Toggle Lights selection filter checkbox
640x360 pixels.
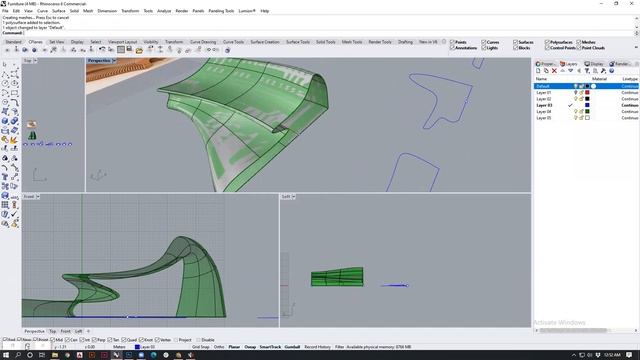[x=484, y=48]
